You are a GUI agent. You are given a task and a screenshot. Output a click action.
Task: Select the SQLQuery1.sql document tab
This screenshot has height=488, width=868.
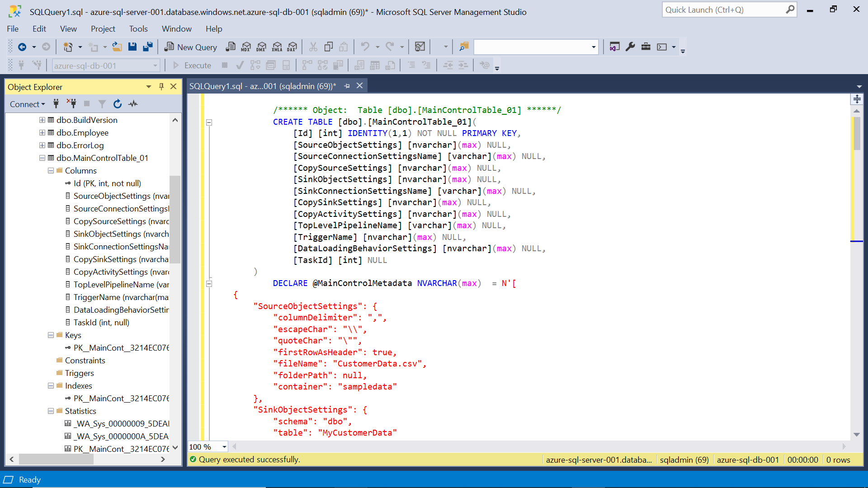coord(262,86)
